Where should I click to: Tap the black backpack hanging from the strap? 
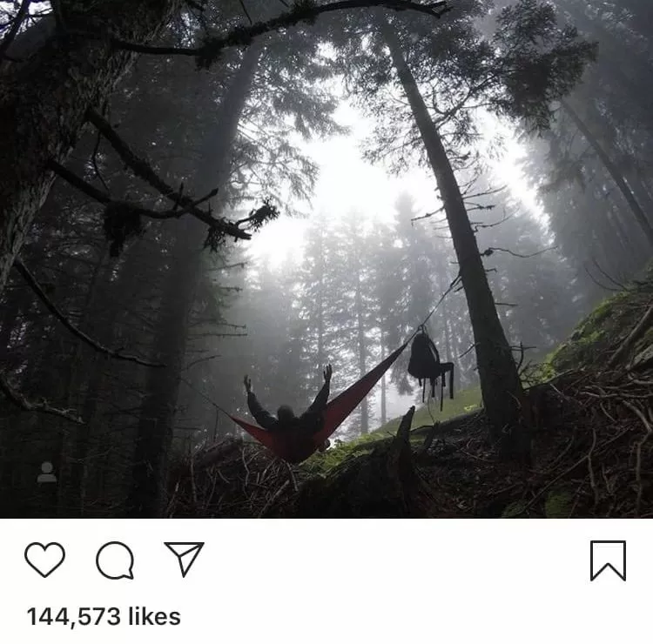coord(429,366)
